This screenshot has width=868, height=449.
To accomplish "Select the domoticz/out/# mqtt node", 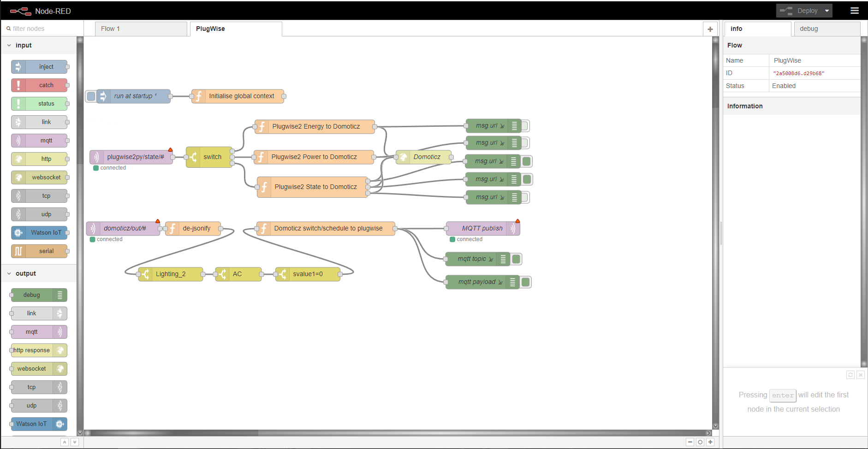I will coord(123,228).
